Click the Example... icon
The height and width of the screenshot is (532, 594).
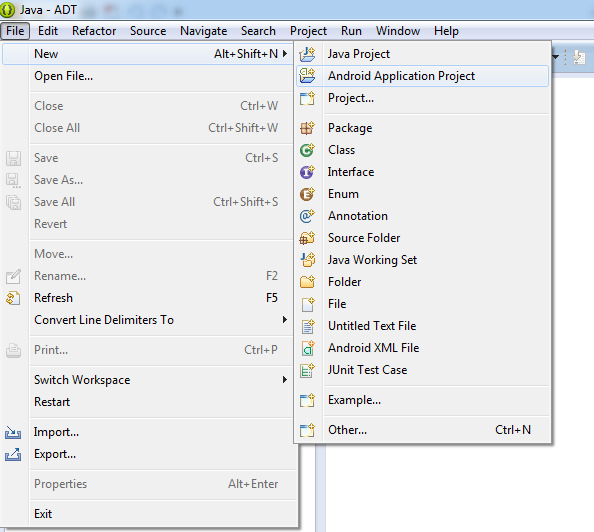point(307,400)
